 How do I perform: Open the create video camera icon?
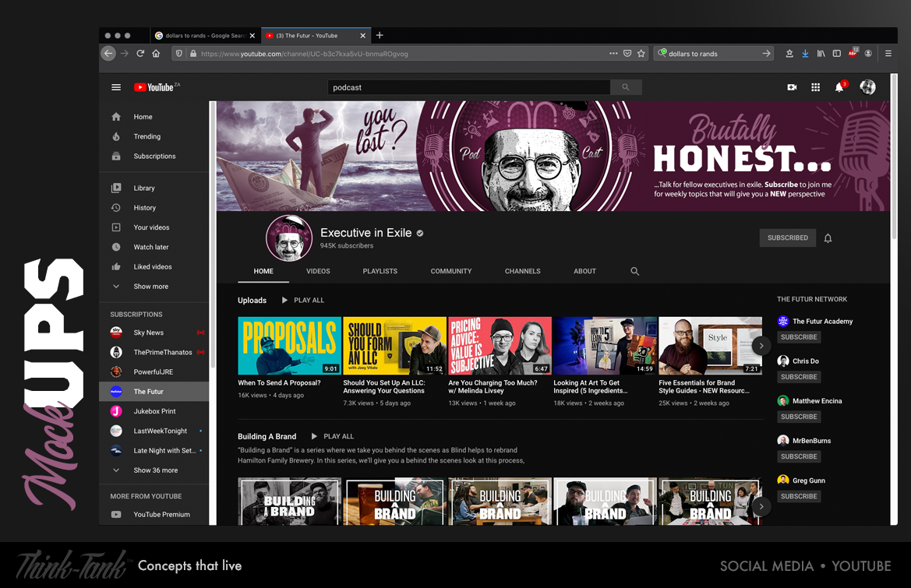792,87
